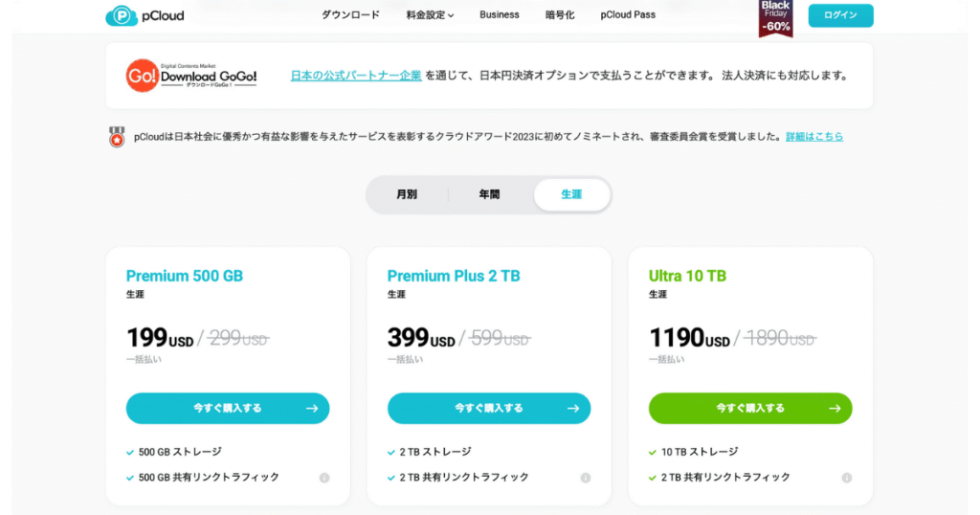Click the Download GoGo! partner logo
This screenshot has height=515, width=980.
[x=191, y=76]
